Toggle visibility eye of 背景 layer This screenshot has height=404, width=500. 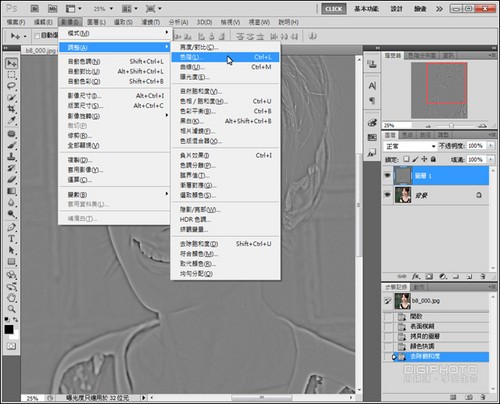click(x=387, y=195)
